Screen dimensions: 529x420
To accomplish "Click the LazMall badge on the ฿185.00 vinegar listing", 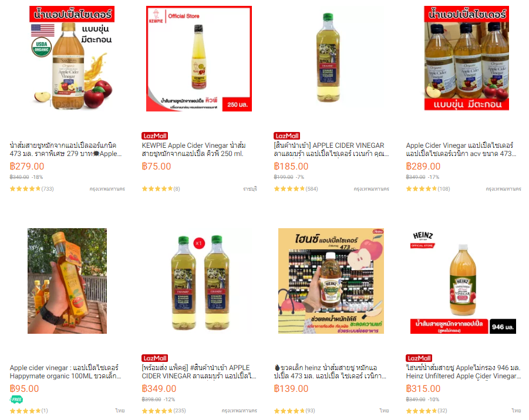I will pos(287,136).
